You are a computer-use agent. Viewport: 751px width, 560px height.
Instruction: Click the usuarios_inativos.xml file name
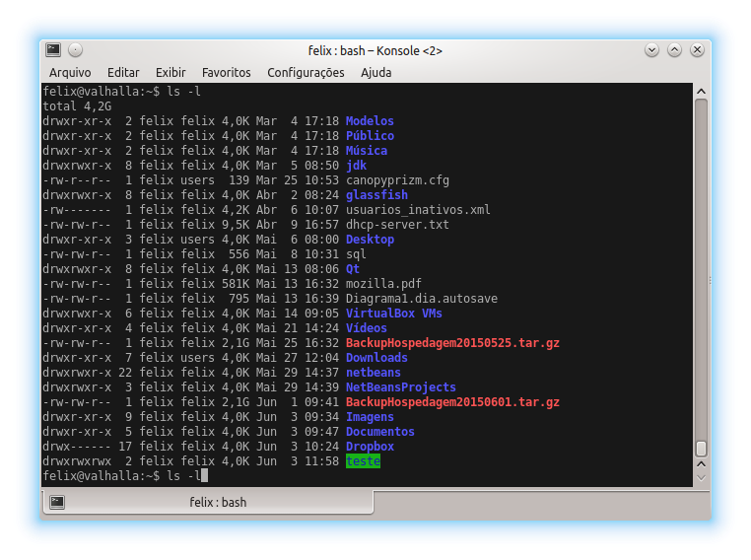[x=418, y=210]
